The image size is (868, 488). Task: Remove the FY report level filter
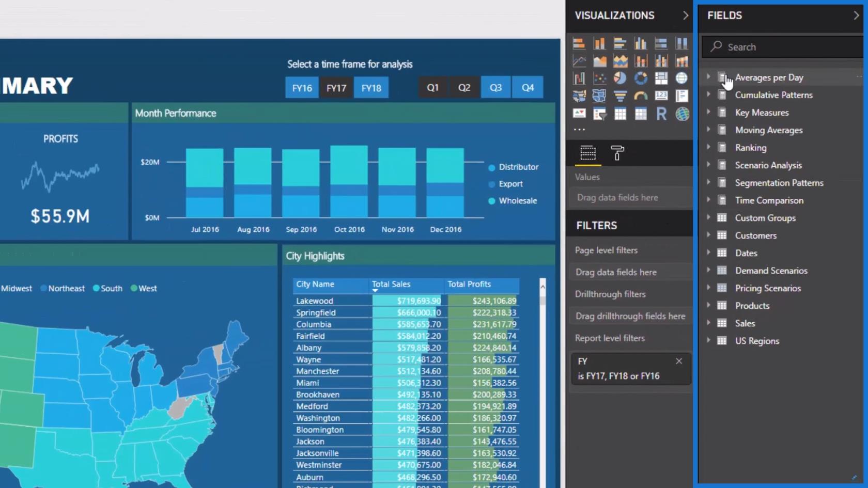click(x=679, y=361)
